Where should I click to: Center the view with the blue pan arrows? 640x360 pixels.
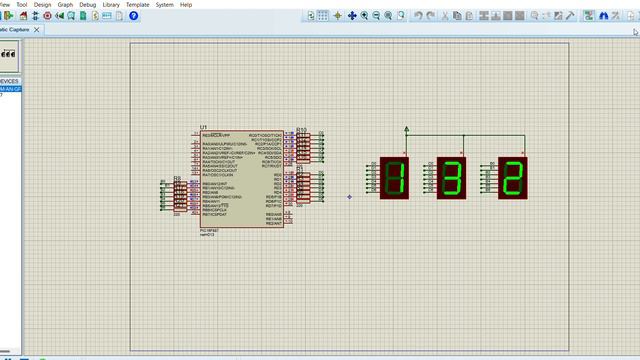click(352, 16)
